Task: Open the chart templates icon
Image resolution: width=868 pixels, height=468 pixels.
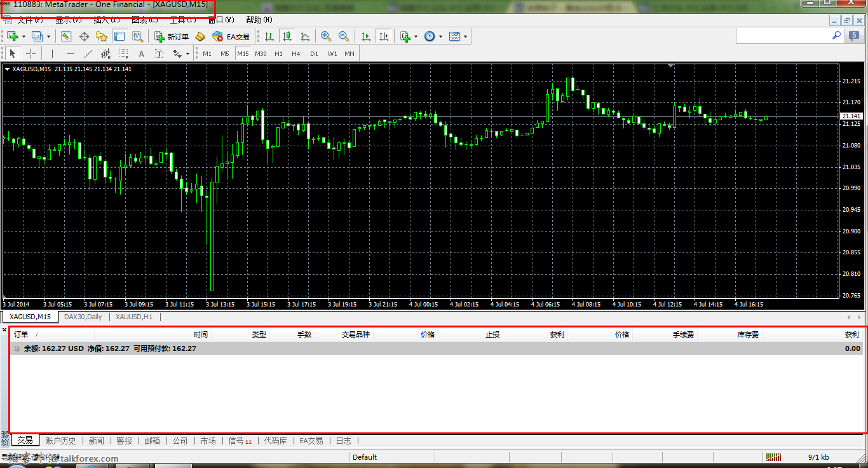Action: tap(455, 36)
